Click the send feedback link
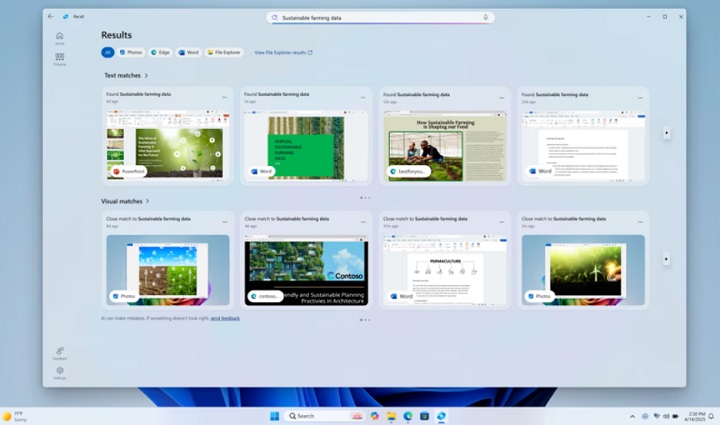This screenshot has height=425, width=720. (x=225, y=318)
